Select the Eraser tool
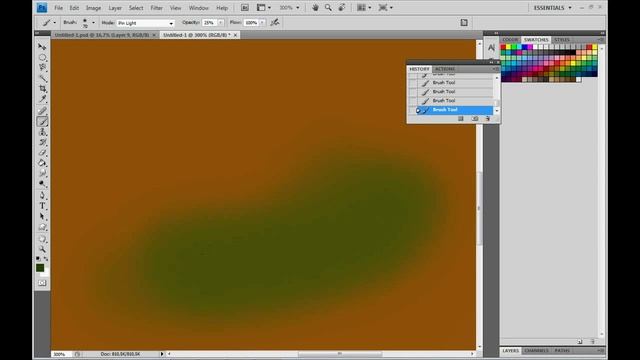The width and height of the screenshot is (640, 360). 42,153
